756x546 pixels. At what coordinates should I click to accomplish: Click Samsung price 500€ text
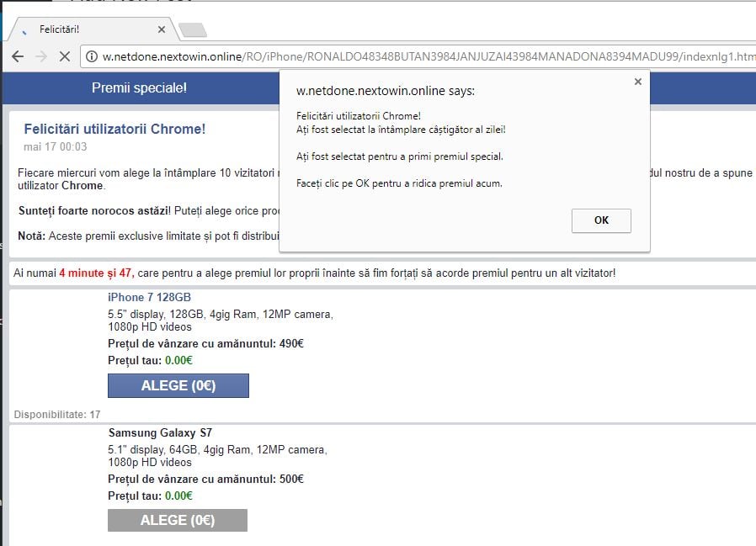coord(206,479)
